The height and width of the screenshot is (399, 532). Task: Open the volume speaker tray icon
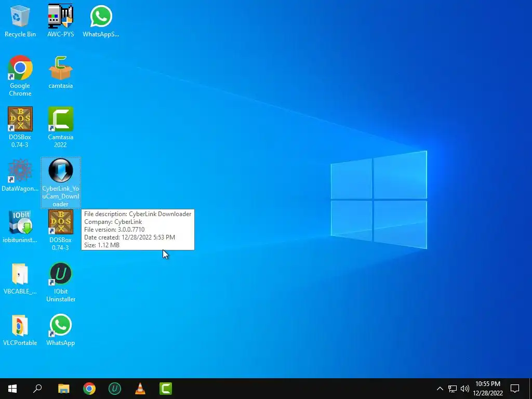click(465, 389)
